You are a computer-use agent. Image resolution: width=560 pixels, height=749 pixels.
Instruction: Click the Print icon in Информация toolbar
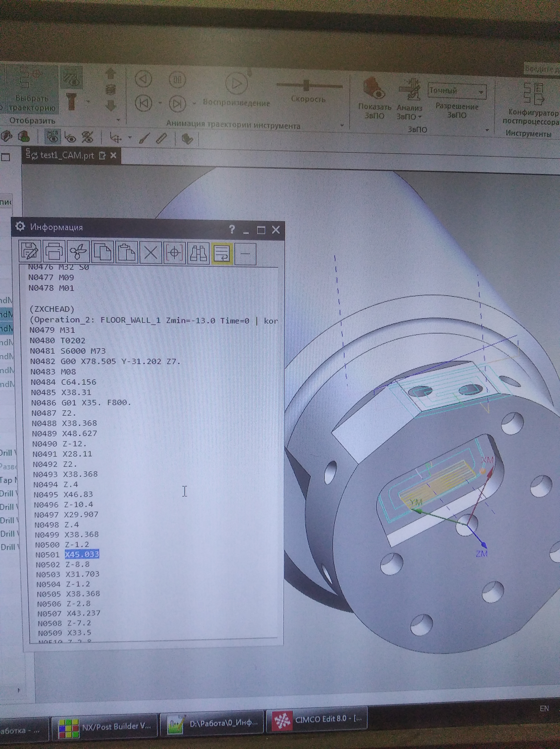pos(54,252)
